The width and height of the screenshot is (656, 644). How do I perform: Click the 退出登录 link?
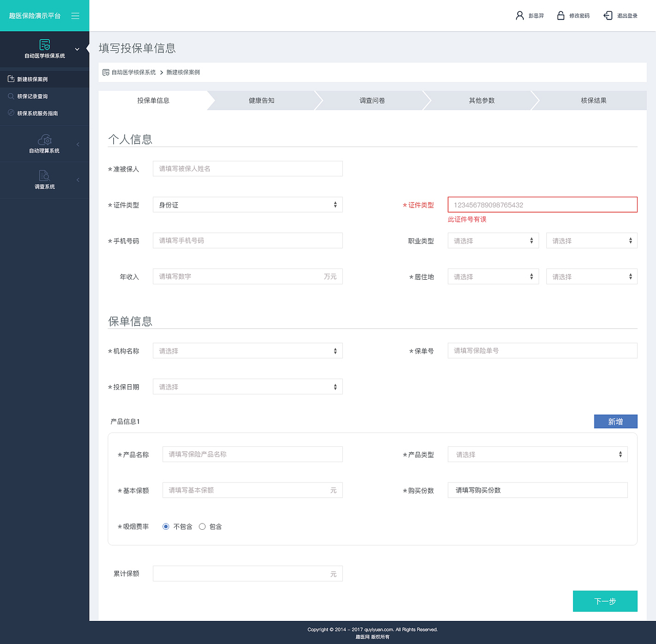click(627, 16)
